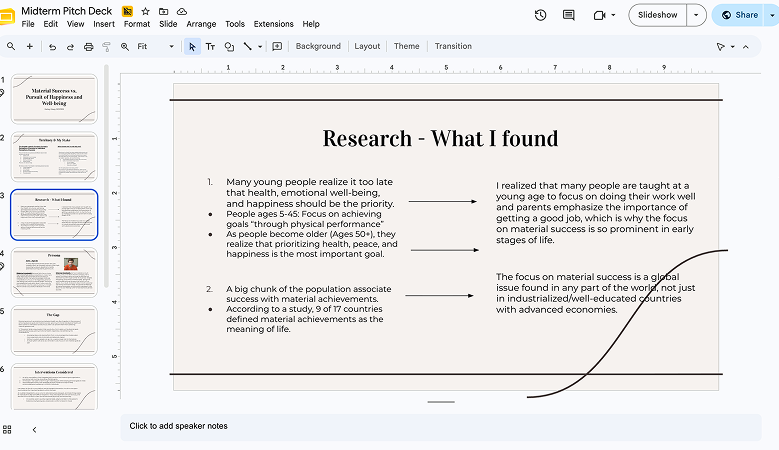Open Slideshow options dropdown arrow

point(696,15)
